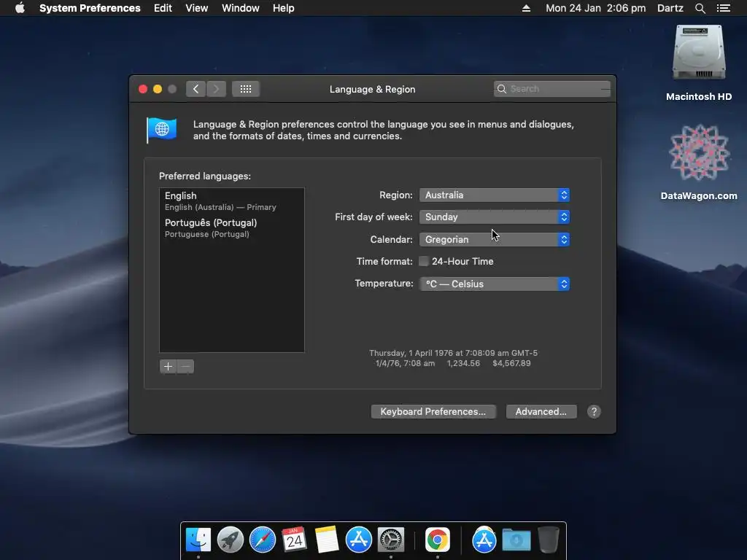Open the Trash in the Dock
The image size is (747, 560).
coord(549,540)
